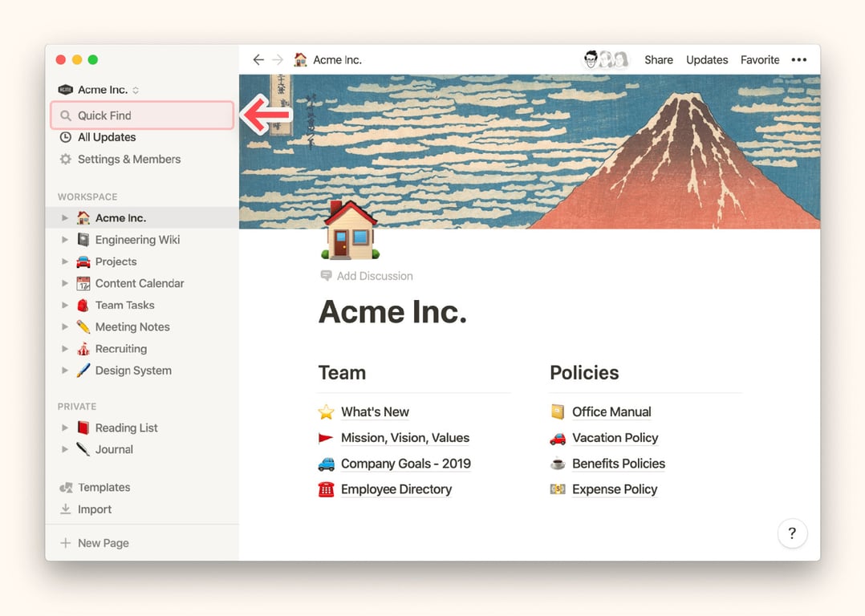
Task: Open the Vacation Policy page link
Action: 615,438
